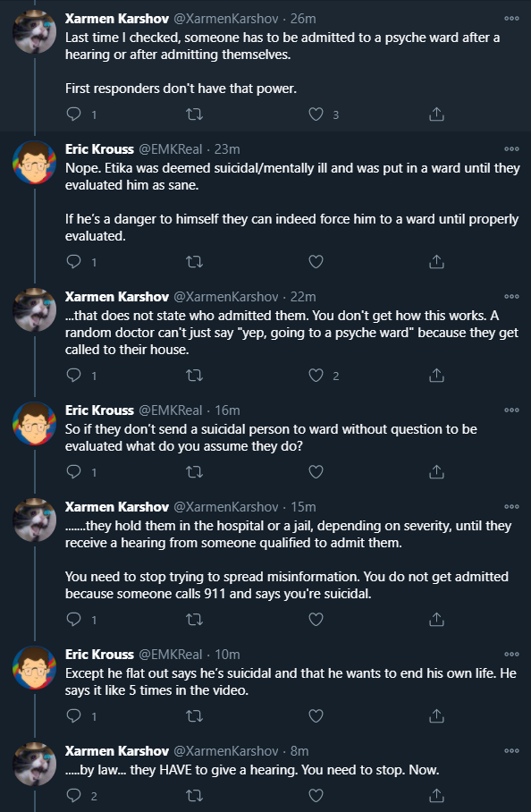Viewport: 531px width, 812px height.
Task: Retweet the 26m psyche ward tweet
Action: [194, 114]
